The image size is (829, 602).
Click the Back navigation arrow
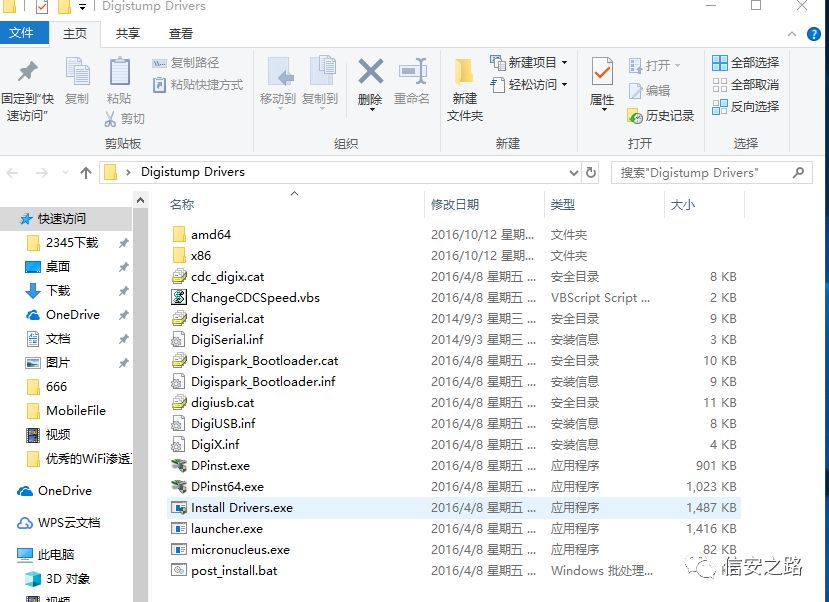tap(13, 172)
